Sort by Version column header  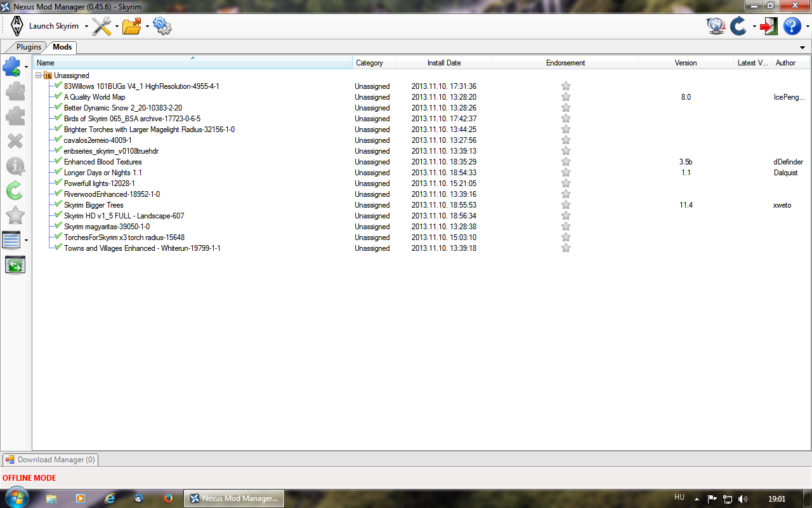(685, 62)
